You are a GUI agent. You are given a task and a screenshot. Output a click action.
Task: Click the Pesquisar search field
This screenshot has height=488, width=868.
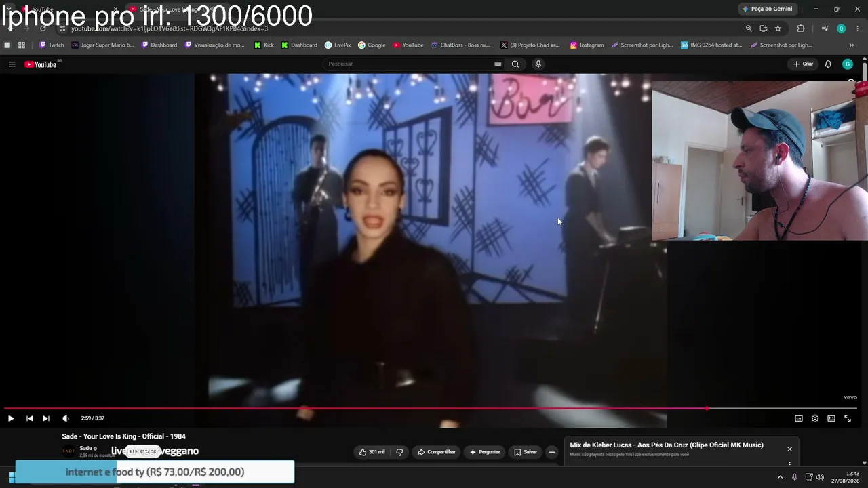coord(410,64)
